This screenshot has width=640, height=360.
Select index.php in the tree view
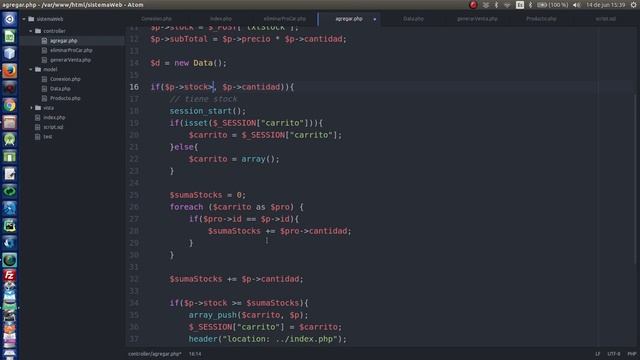tap(54, 118)
